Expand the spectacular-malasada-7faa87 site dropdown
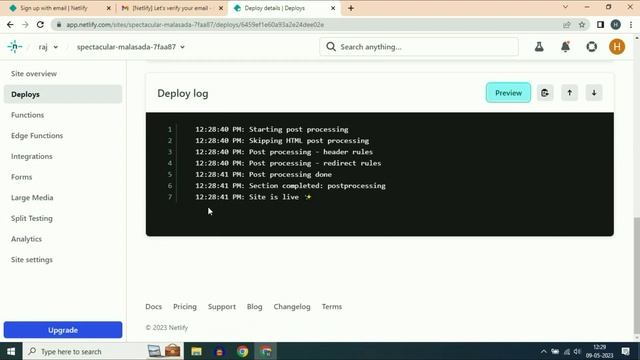The height and width of the screenshot is (360, 640). pyautogui.click(x=131, y=47)
